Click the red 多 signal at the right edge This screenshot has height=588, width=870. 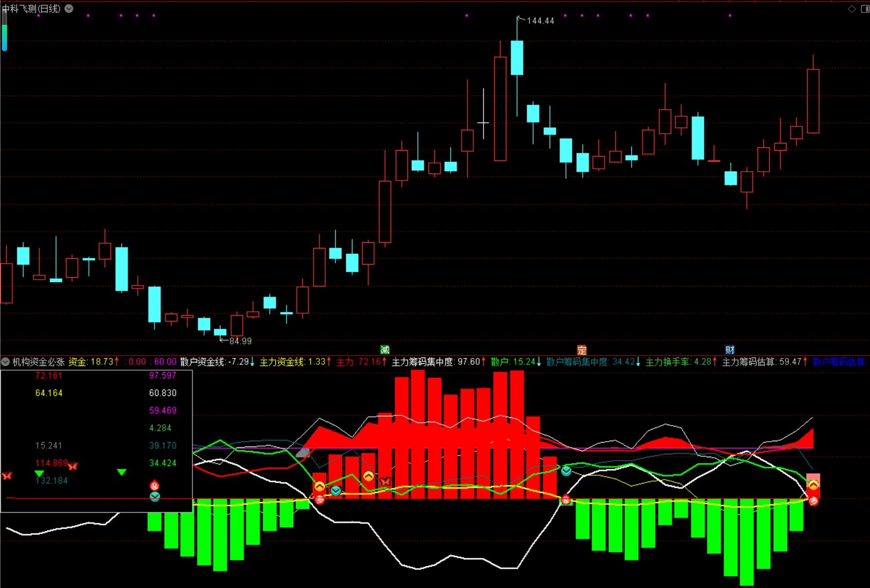[813, 501]
